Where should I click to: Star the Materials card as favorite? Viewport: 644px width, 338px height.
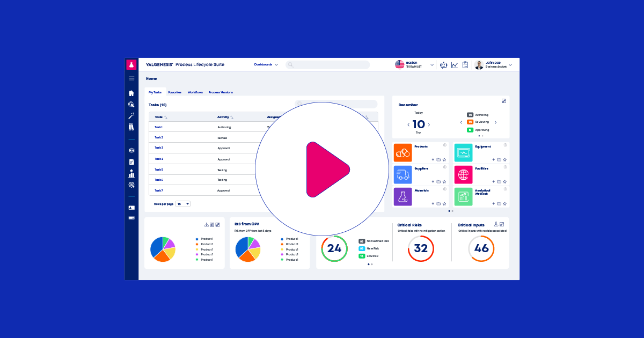point(444,204)
